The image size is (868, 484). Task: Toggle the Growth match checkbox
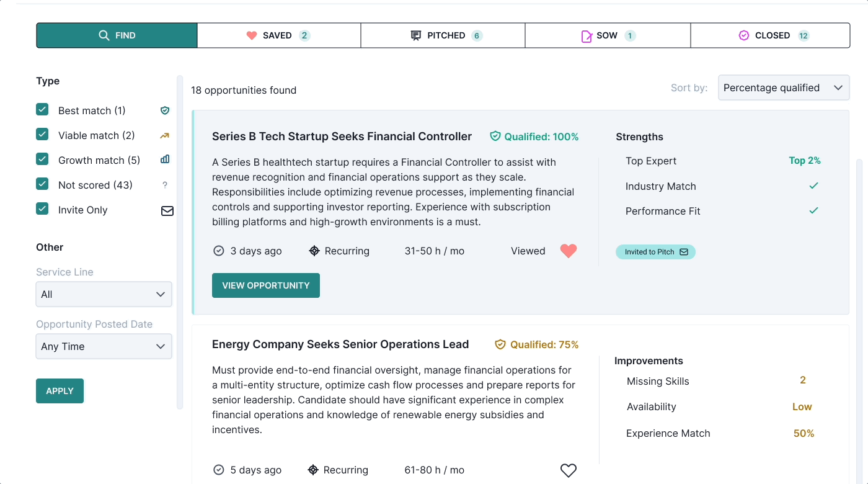coord(42,159)
